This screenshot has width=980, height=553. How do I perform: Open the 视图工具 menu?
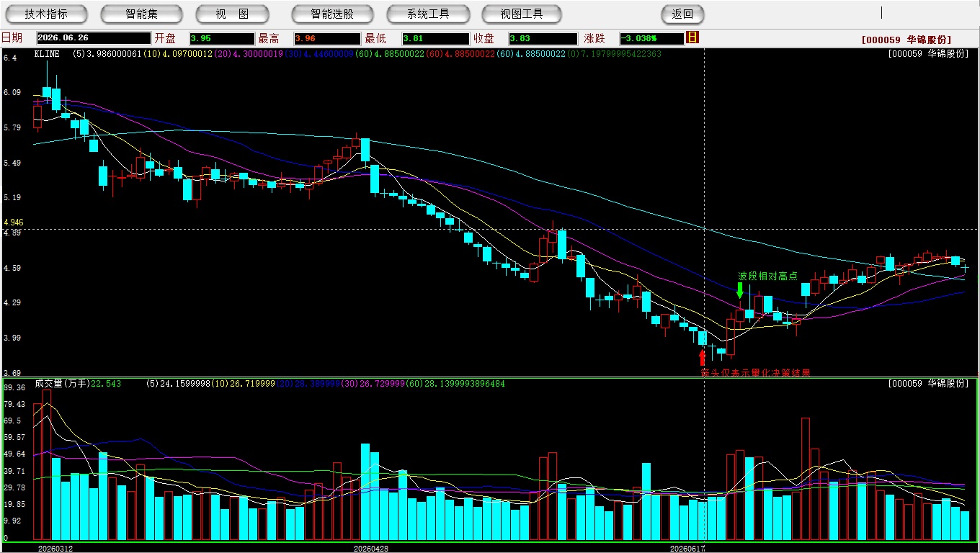coord(522,14)
